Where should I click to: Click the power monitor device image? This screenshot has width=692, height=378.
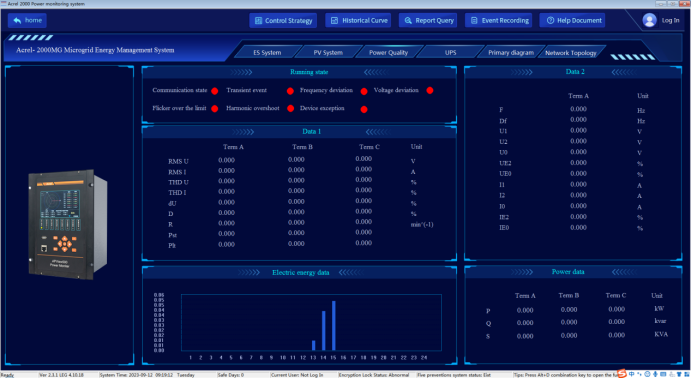[68, 224]
